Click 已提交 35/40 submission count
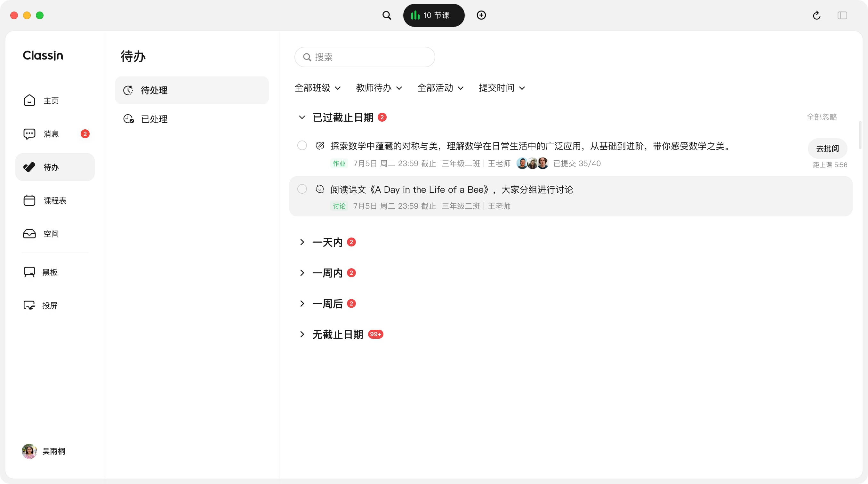Screen dimensions: 868x484 coord(577,164)
